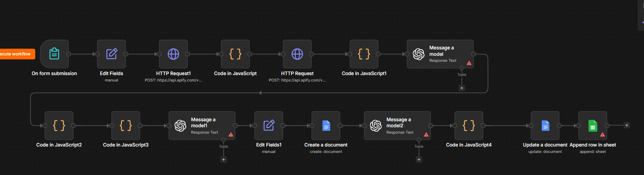Open the Edit Fields node
This screenshot has height=175, width=644.
[111, 54]
